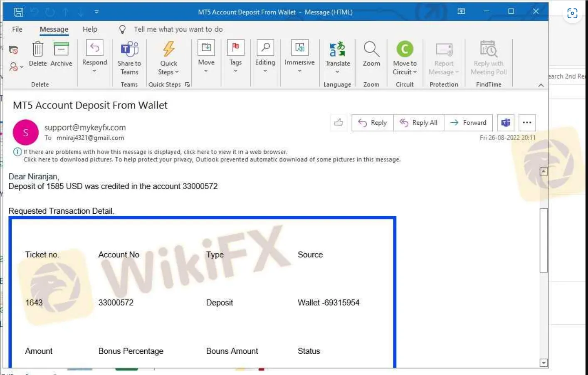Open the Translate menu
Image resolution: width=588 pixels, height=375 pixels.
click(x=338, y=58)
